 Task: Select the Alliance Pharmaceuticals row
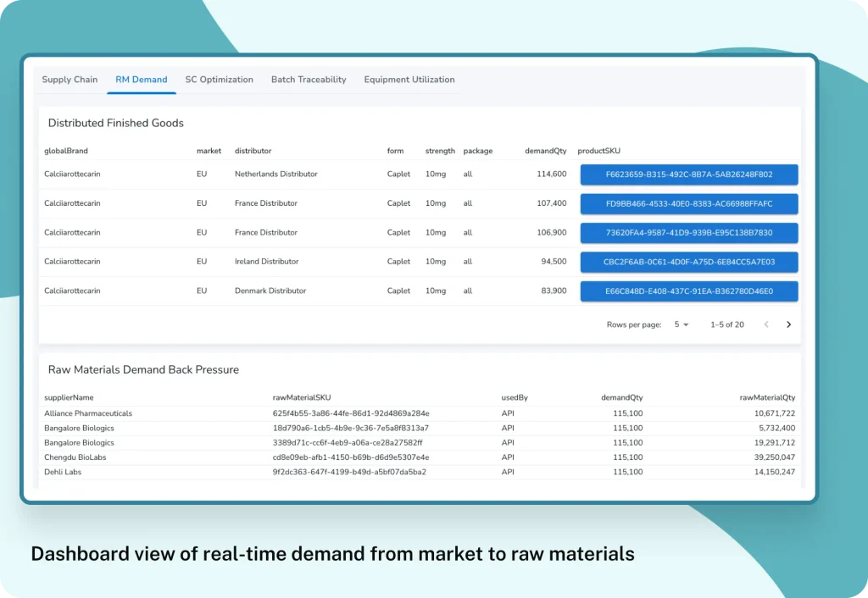[88, 413]
